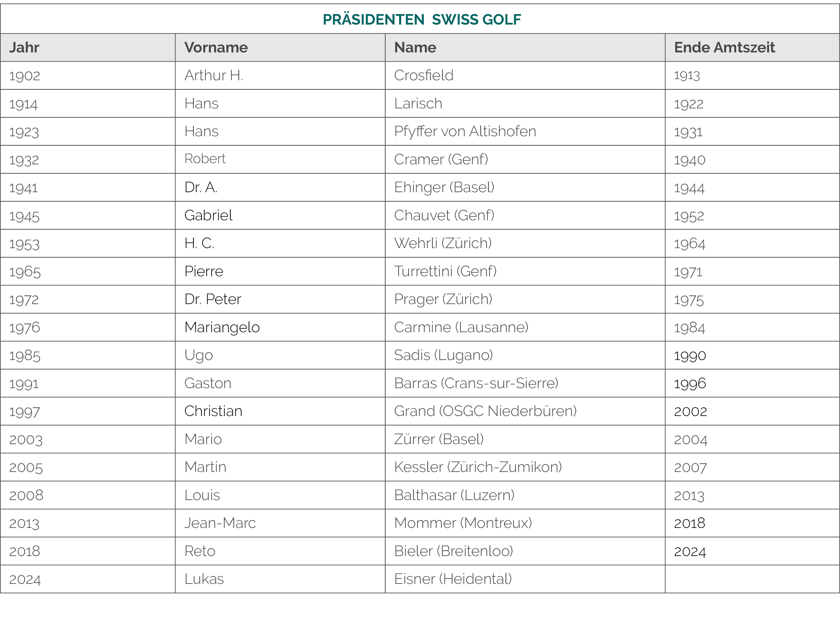The height and width of the screenshot is (633, 840).
Task: Select the Grand (OSGC Niederbüren) cell
Action: pyautogui.click(x=525, y=411)
